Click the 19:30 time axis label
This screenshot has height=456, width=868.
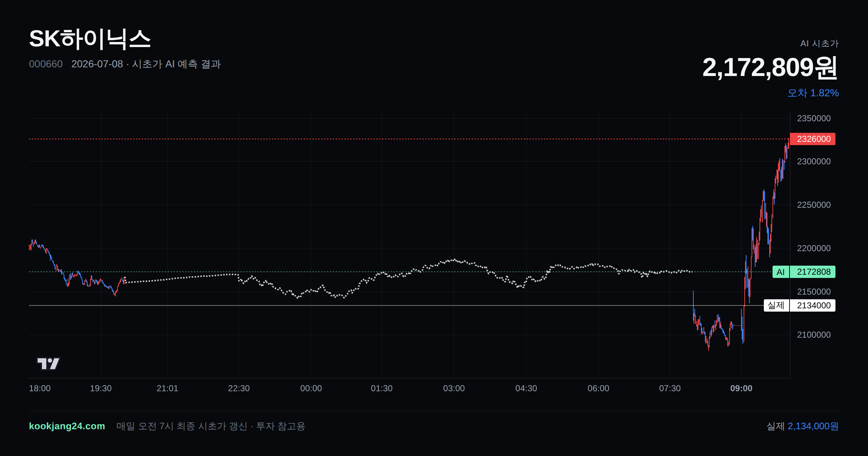click(x=101, y=388)
